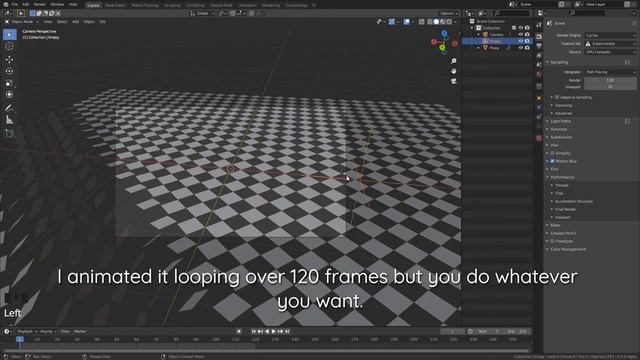
Task: Toggle the Adaptive Sampling checkbox
Action: [557, 97]
